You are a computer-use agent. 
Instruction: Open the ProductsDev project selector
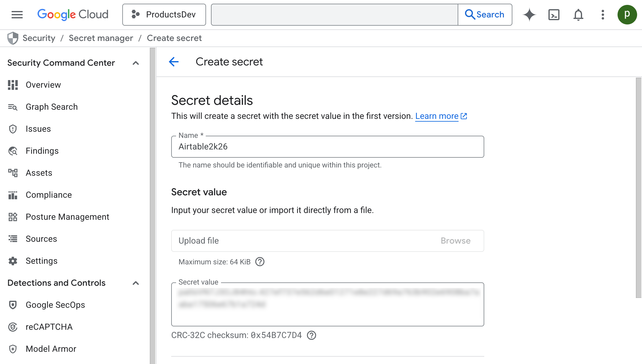point(164,14)
